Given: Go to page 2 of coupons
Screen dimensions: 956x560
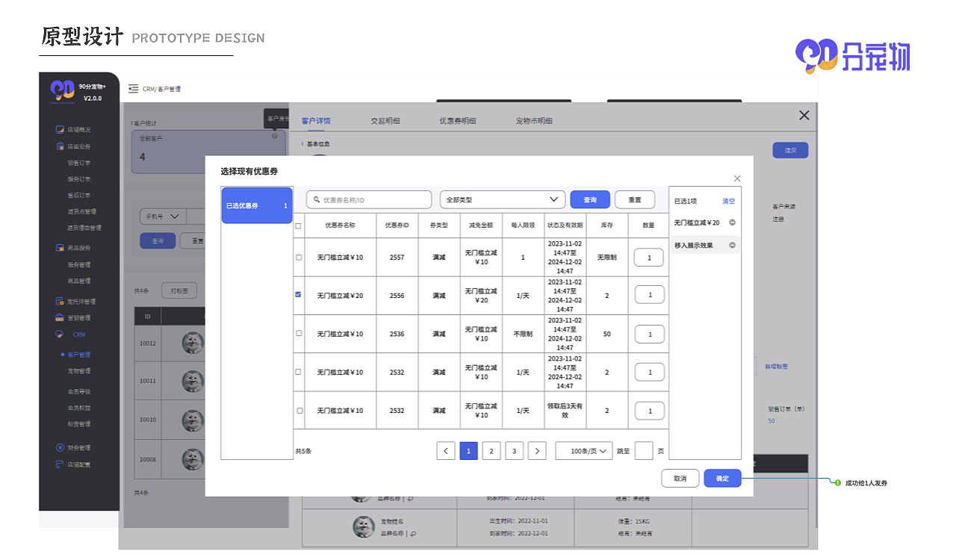Looking at the screenshot, I should point(491,451).
